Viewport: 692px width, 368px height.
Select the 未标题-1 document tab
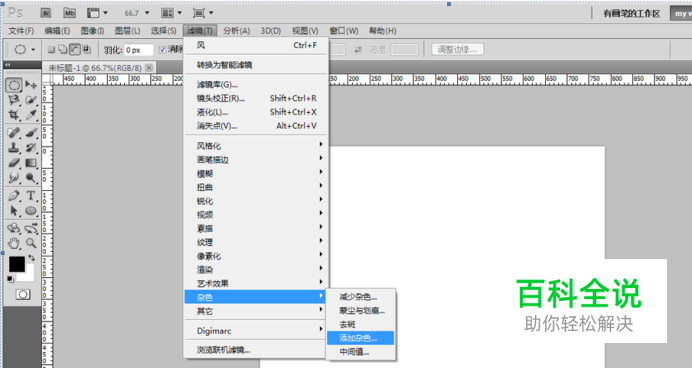click(x=95, y=68)
